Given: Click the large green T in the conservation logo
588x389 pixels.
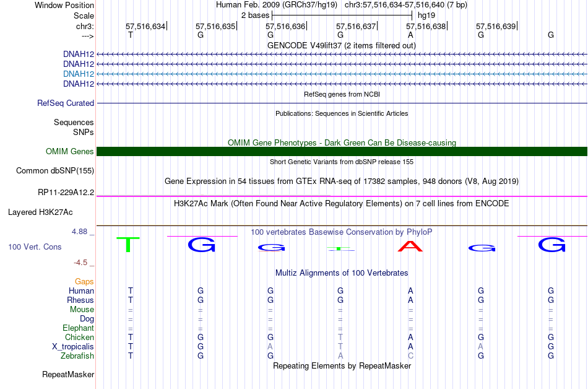Looking at the screenshot, I should (128, 245).
